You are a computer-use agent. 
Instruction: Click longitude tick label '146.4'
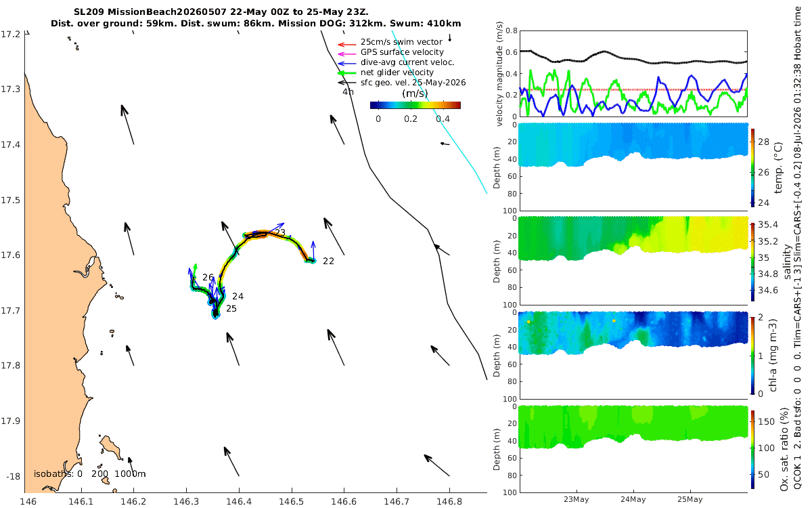tap(239, 502)
